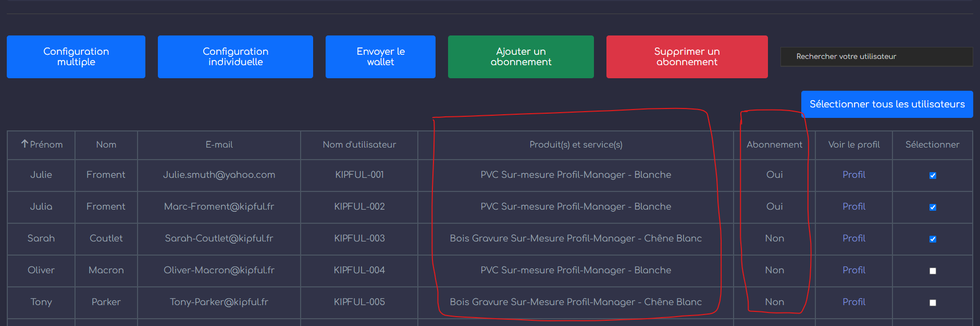This screenshot has height=326, width=980.
Task: Open Tony Parker's Profil link
Action: pos(853,302)
